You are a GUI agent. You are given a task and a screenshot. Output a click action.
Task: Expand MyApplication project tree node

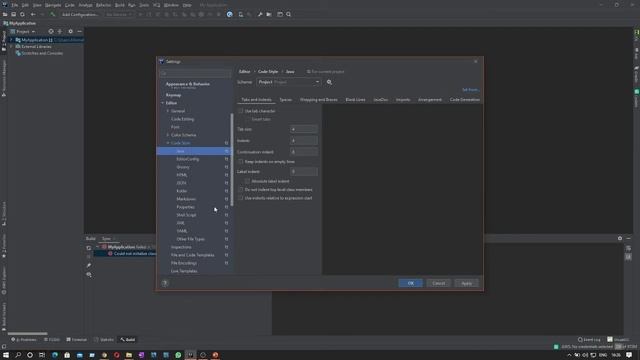click(11, 40)
